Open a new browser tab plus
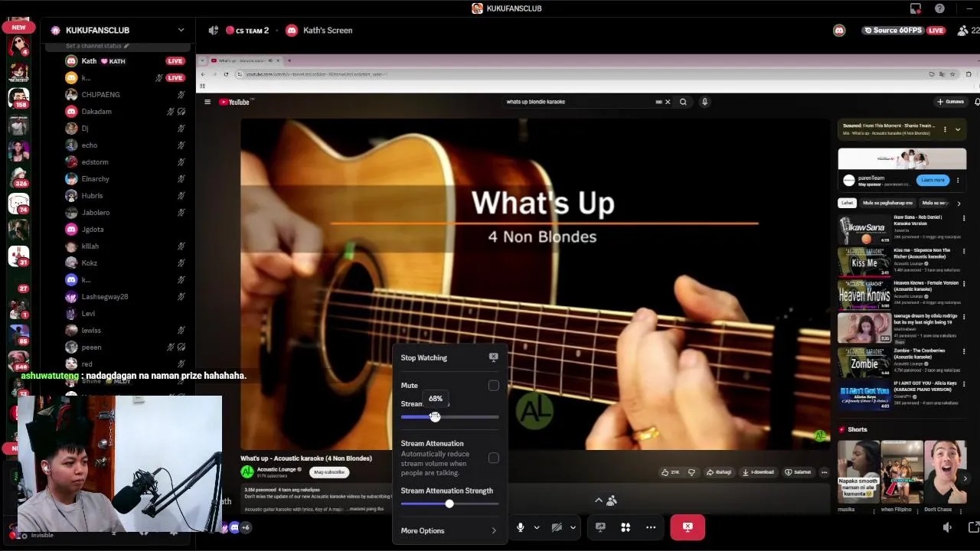The image size is (980, 551). click(x=289, y=60)
